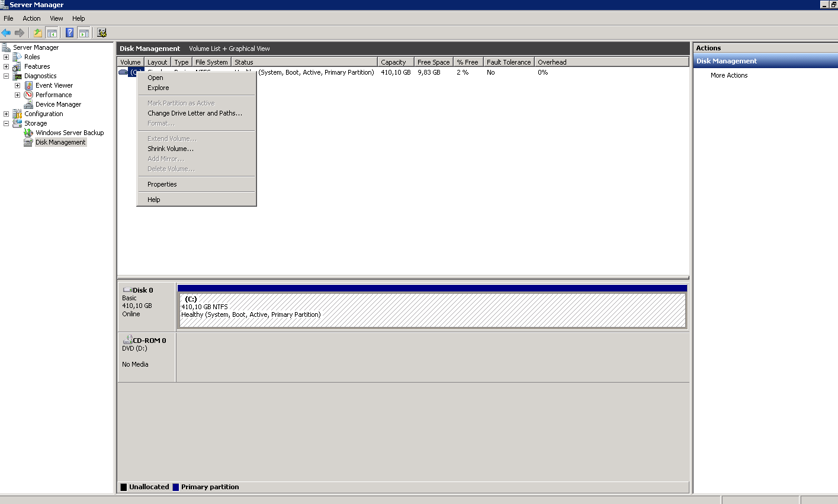Sort by the % Free column header
This screenshot has height=504, width=838.
point(468,62)
